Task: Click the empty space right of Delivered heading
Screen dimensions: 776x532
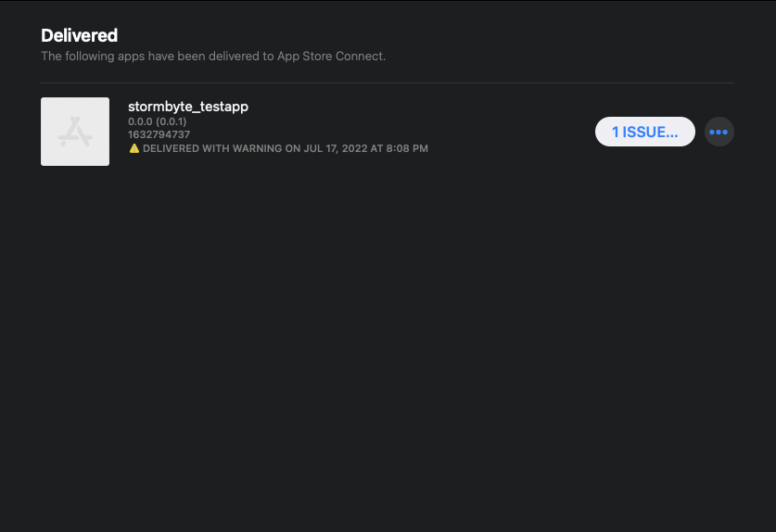Action: 417,35
